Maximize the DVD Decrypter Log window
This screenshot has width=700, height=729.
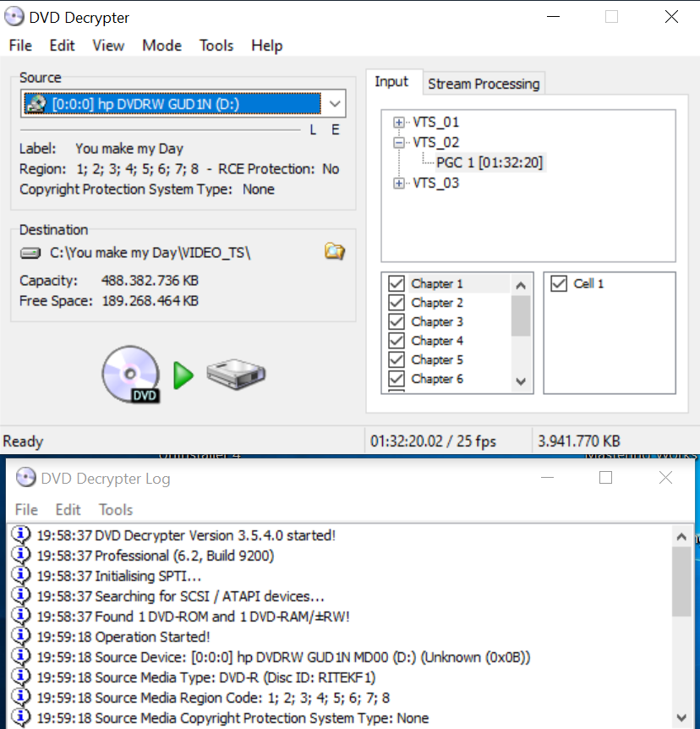click(605, 478)
